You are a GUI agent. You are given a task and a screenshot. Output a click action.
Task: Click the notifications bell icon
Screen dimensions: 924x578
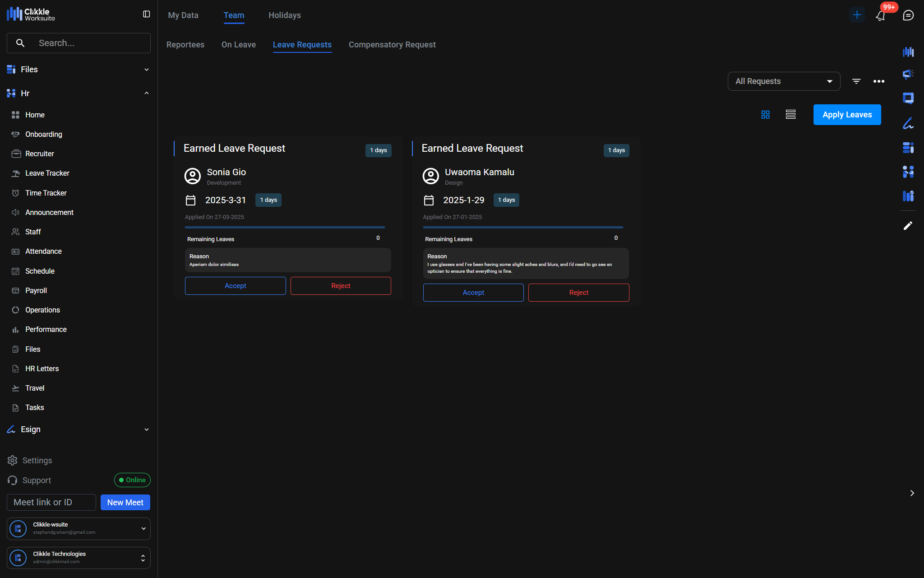880,16
